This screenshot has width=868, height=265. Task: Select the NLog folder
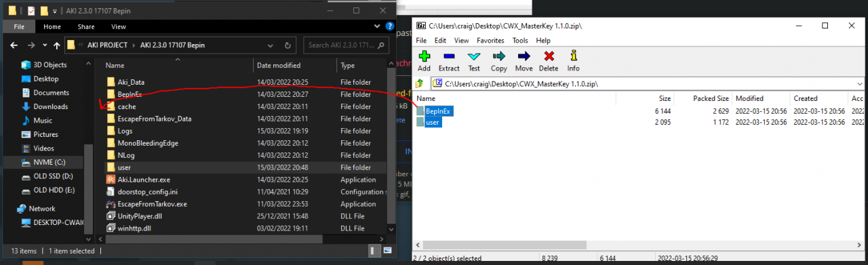coord(126,155)
